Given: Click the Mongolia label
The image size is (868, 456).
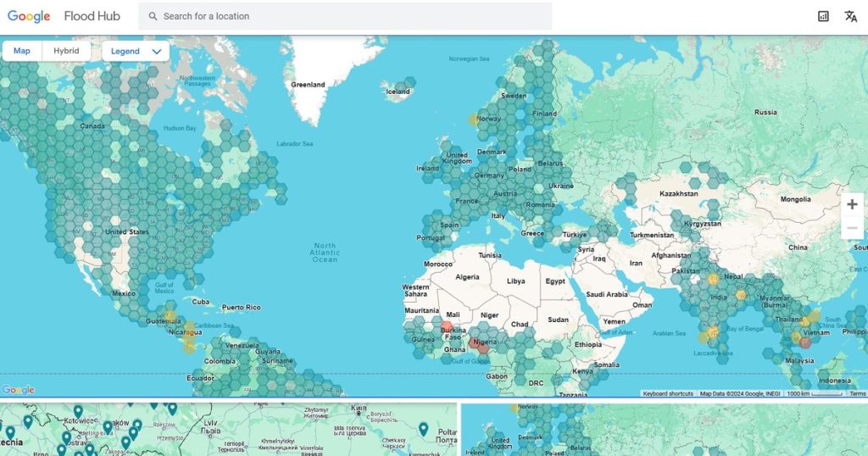Looking at the screenshot, I should click(x=795, y=199).
